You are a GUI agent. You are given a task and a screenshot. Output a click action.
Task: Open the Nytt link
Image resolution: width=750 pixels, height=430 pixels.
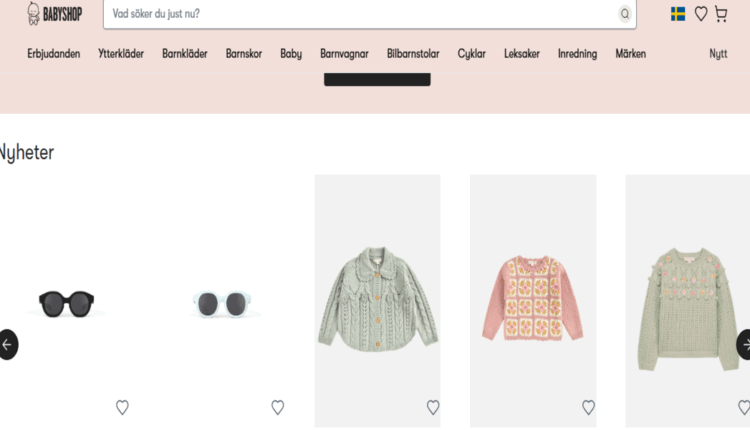(718, 54)
